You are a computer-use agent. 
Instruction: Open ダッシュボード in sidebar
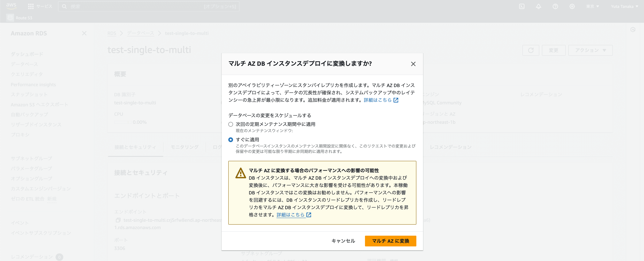(x=27, y=54)
